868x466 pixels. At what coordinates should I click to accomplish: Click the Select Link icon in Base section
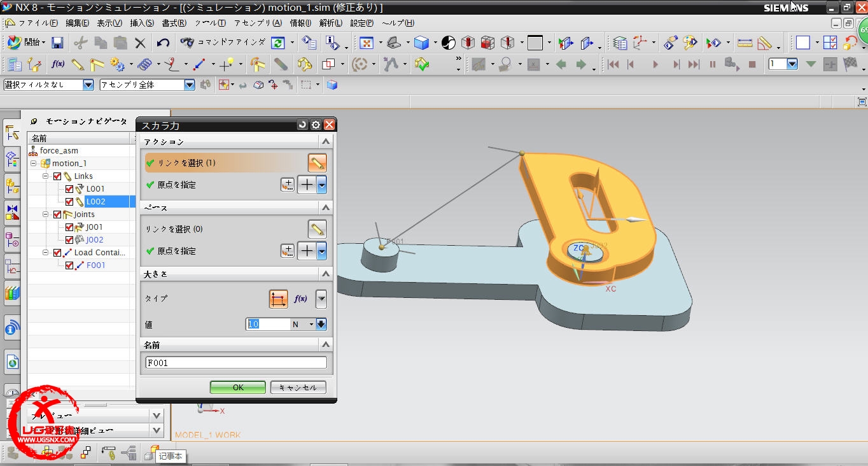317,229
